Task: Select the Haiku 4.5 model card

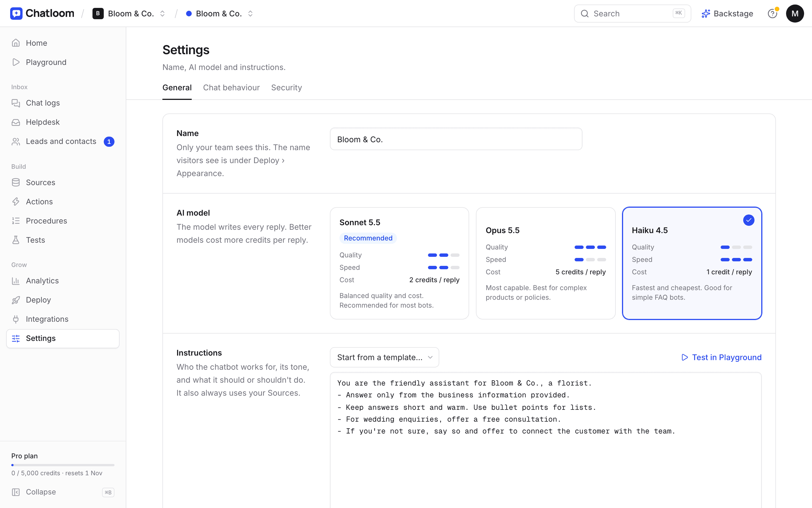Action: (x=692, y=263)
